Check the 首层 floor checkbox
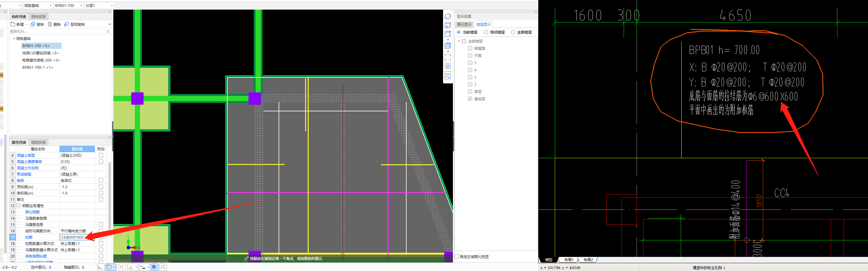This screenshot has width=868, height=271. click(x=470, y=92)
